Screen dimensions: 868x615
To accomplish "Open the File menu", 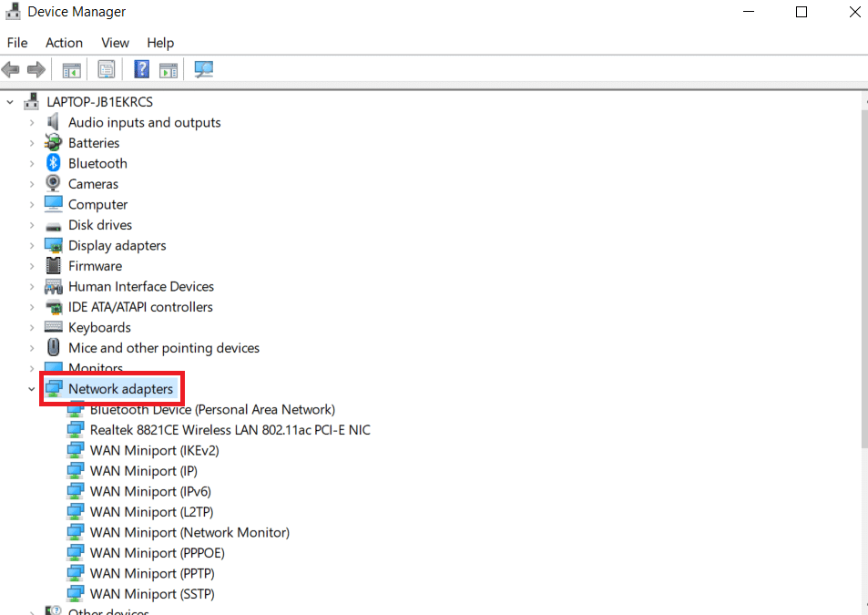I will pyautogui.click(x=17, y=43).
